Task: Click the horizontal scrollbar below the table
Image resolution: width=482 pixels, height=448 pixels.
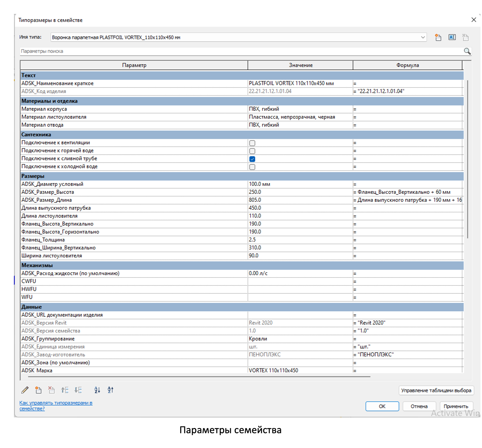Action: click(199, 377)
